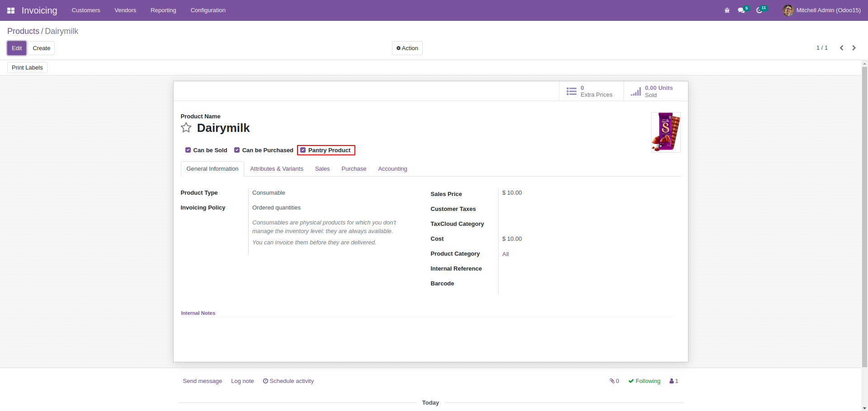Open the activities clock icon

point(759,10)
